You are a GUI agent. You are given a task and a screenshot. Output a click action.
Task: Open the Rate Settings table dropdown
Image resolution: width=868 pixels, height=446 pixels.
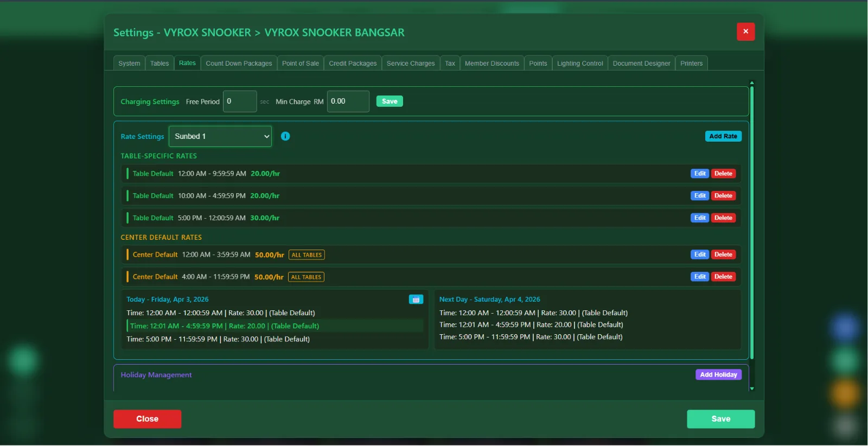click(220, 136)
